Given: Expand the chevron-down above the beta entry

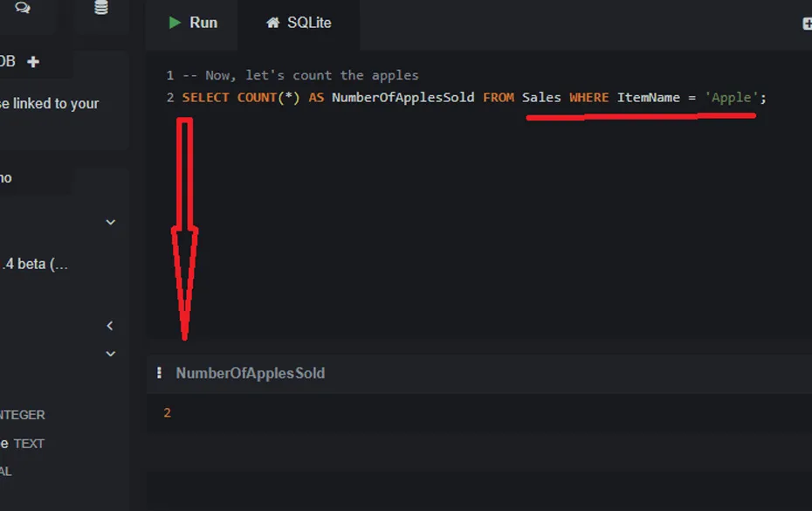Looking at the screenshot, I should [110, 223].
